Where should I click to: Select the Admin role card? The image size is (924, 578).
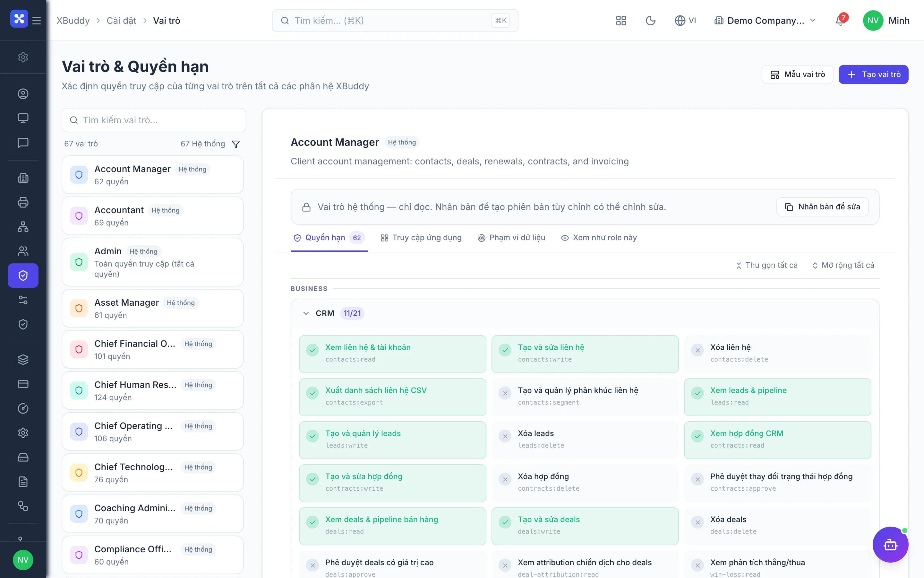[x=153, y=262]
